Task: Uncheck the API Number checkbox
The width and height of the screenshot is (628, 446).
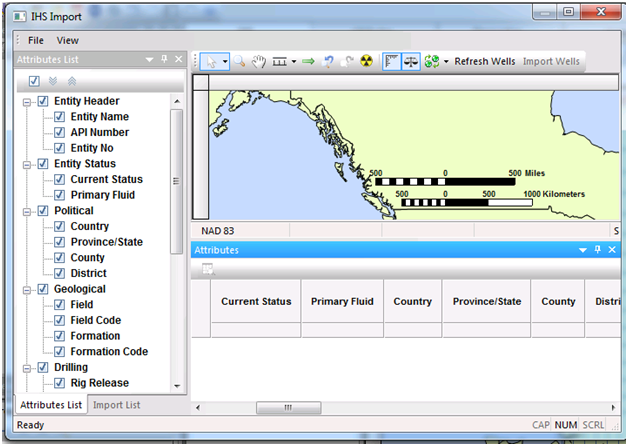Action: coord(59,132)
